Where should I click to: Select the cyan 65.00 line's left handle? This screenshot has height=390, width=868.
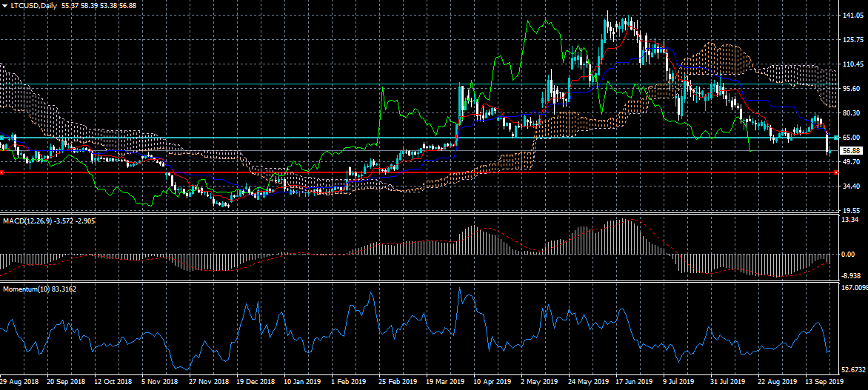[1, 137]
